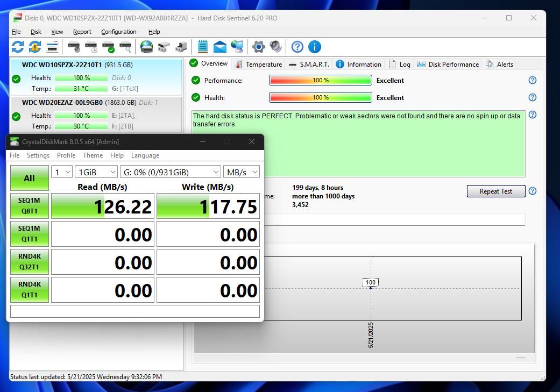Click the empty comment field in CrystalDiskMark
The image size is (560, 392).
tap(135, 311)
